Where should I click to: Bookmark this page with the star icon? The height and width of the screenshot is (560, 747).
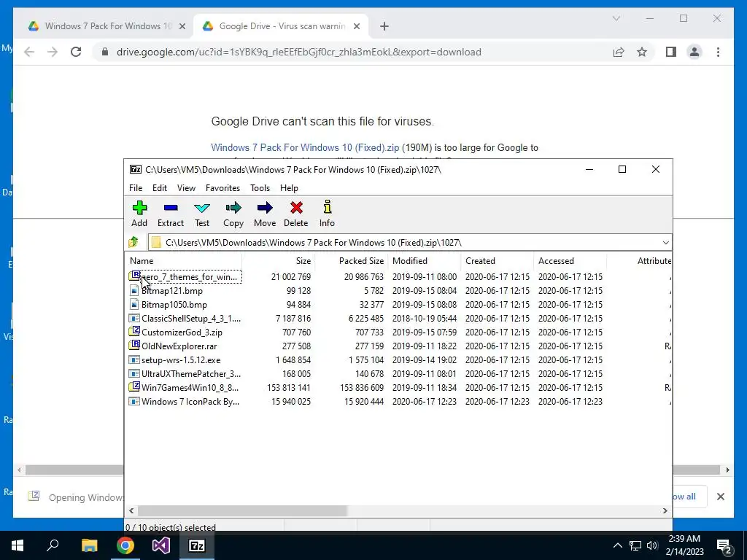coord(642,52)
